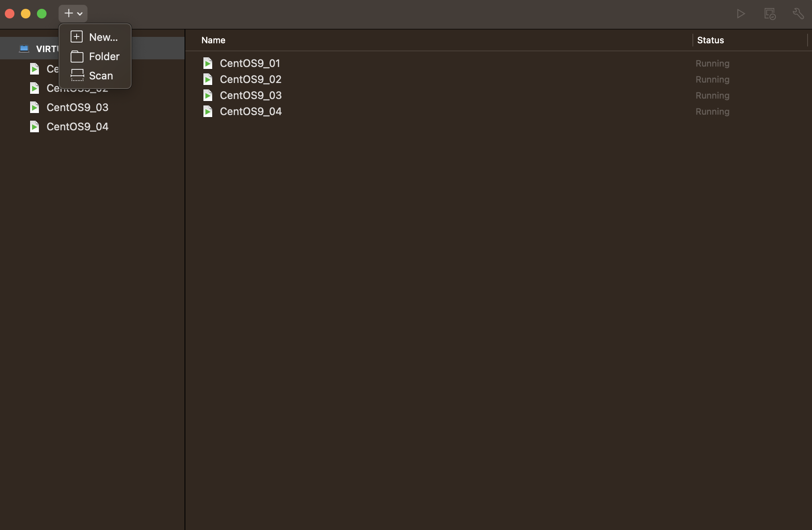Click the icon next to CentOS9_04 in sidebar
812x530 pixels.
pos(35,127)
